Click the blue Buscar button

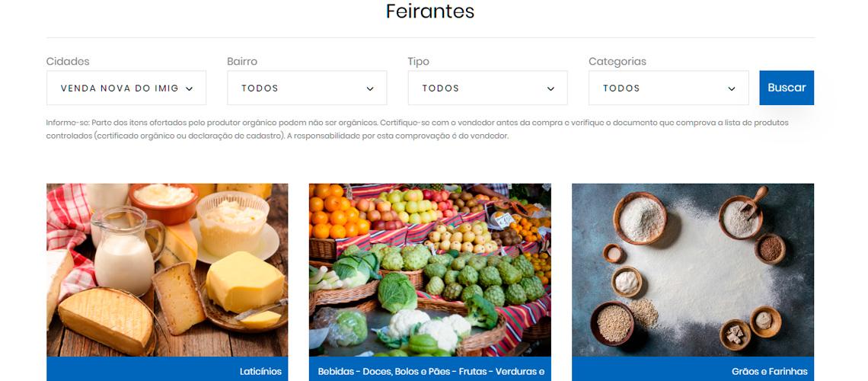[x=787, y=88]
